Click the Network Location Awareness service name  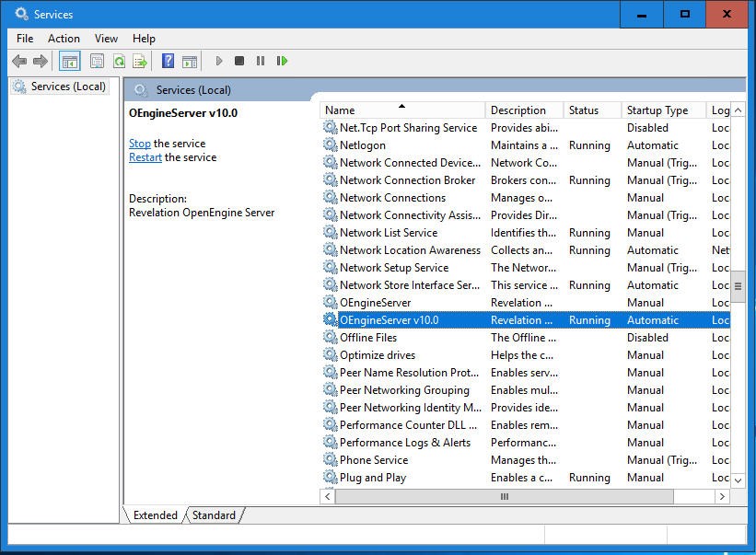[x=410, y=250]
